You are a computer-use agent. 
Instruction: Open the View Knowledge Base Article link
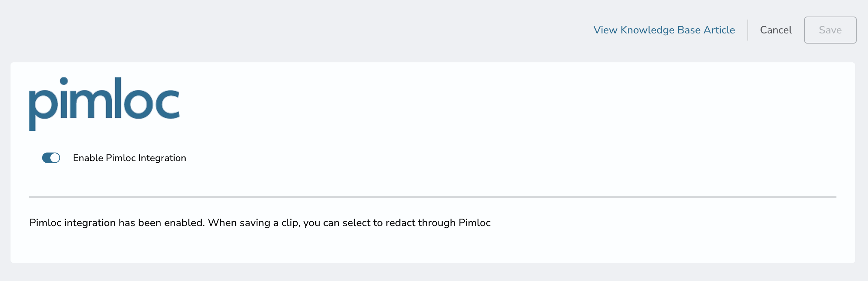(664, 30)
